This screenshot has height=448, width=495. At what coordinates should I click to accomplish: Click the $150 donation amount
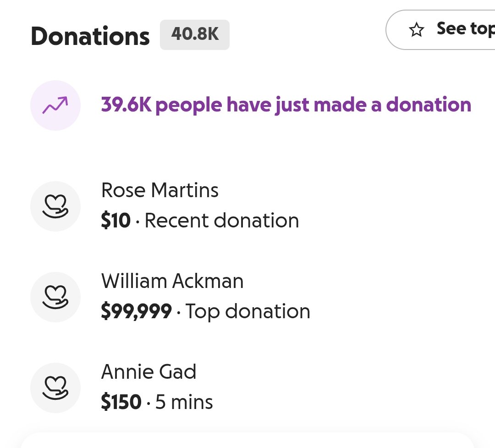(121, 403)
